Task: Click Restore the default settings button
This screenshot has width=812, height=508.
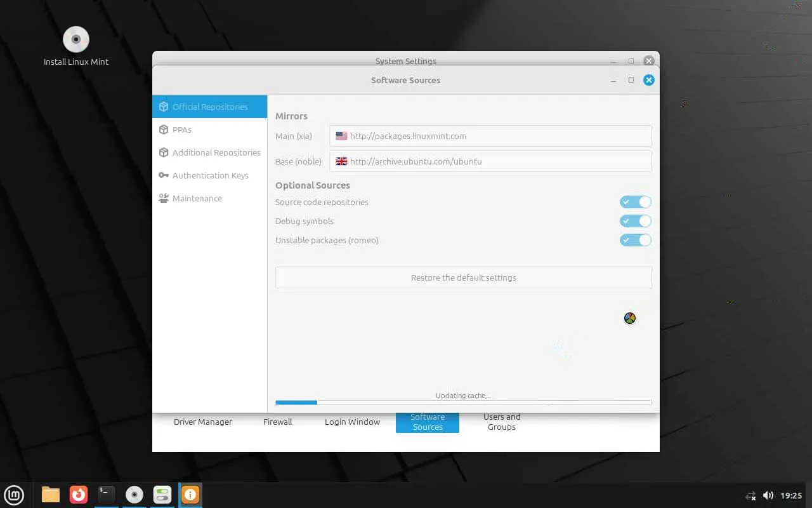Action: [464, 277]
